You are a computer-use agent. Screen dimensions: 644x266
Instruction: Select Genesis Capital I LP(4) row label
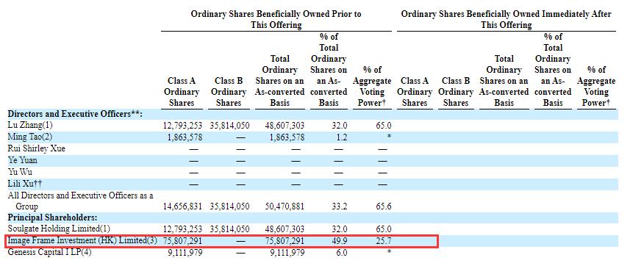(50, 253)
